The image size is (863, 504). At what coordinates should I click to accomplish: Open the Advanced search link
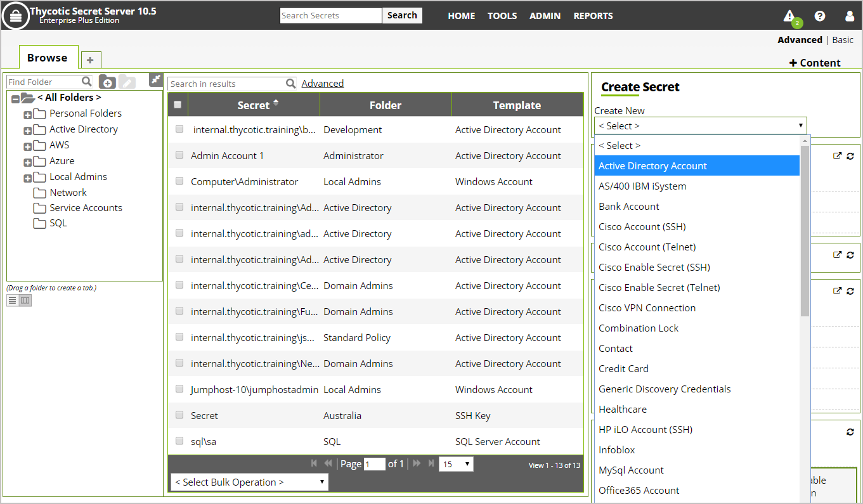click(x=323, y=83)
